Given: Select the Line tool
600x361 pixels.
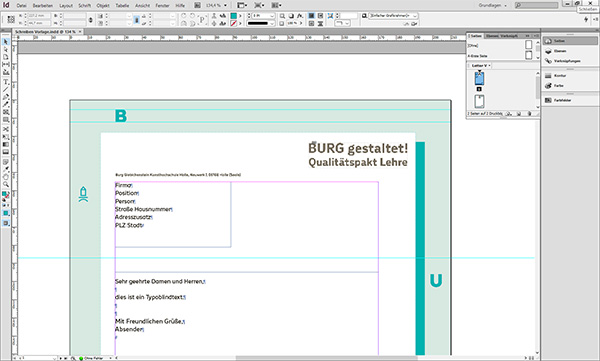Looking at the screenshot, I should pos(6,89).
